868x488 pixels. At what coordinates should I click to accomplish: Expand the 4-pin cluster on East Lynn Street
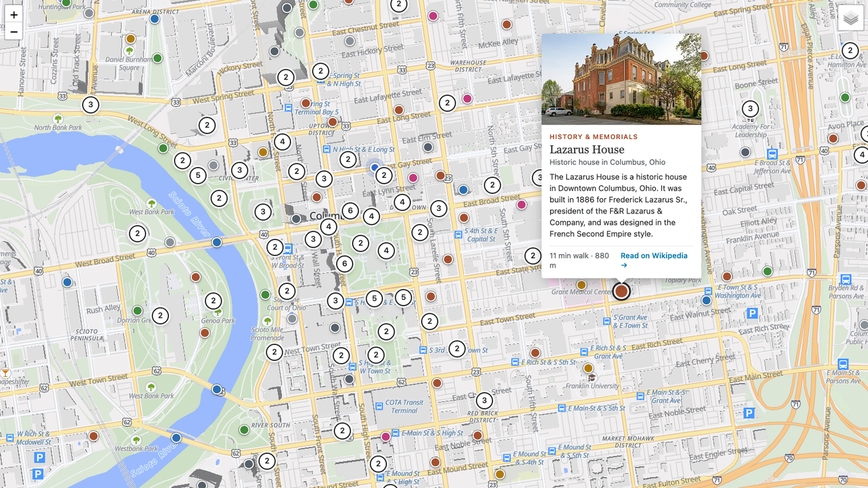(x=402, y=202)
